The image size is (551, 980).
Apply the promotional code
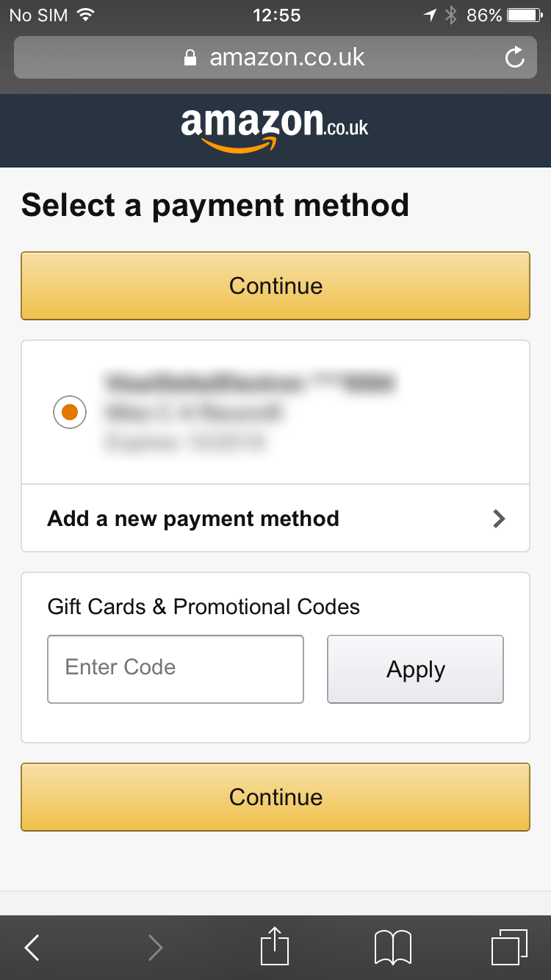click(x=415, y=669)
